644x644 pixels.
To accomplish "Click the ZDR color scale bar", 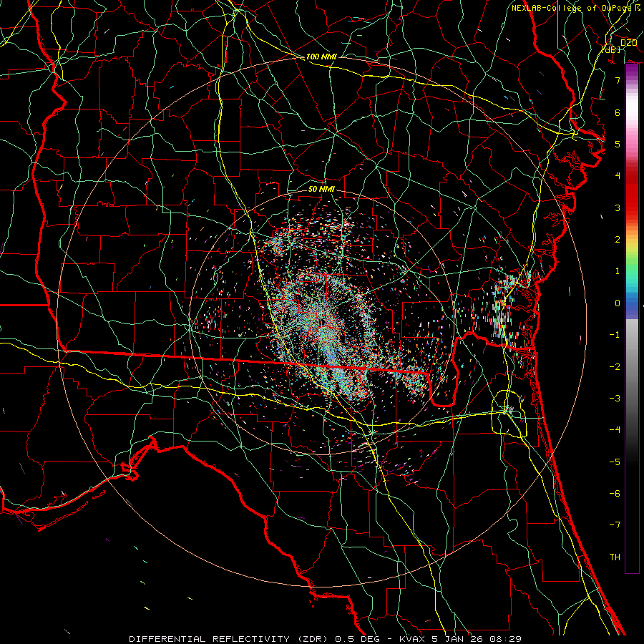I will pos(632,318).
